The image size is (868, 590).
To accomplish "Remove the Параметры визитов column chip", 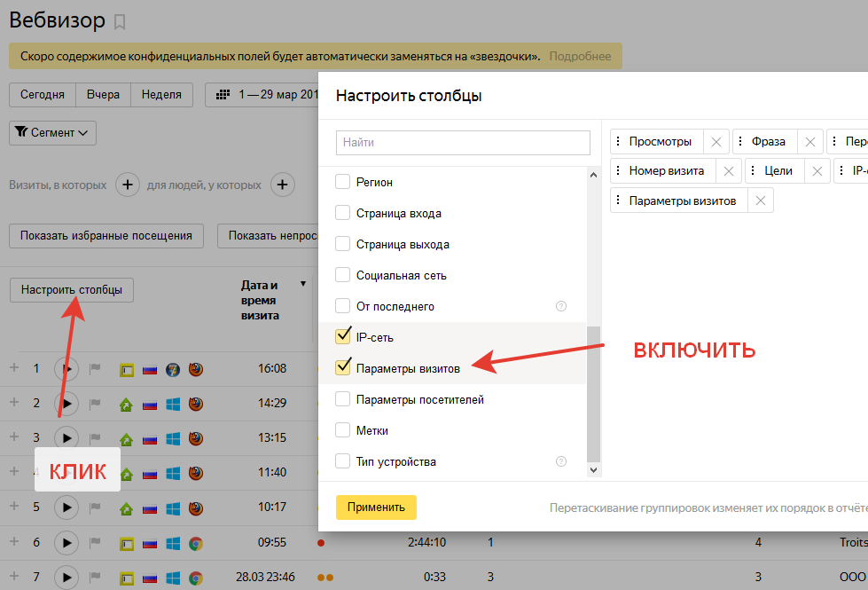I will [x=760, y=201].
